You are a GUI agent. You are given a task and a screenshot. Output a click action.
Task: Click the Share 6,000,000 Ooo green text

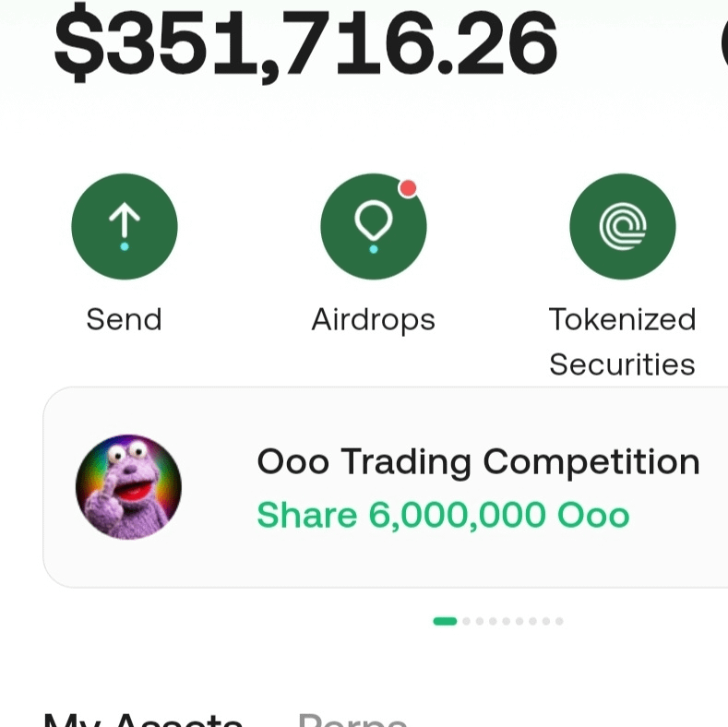tap(443, 515)
